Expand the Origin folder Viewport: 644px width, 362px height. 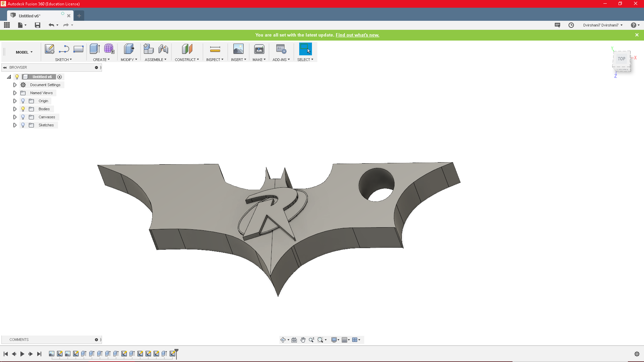(x=15, y=101)
